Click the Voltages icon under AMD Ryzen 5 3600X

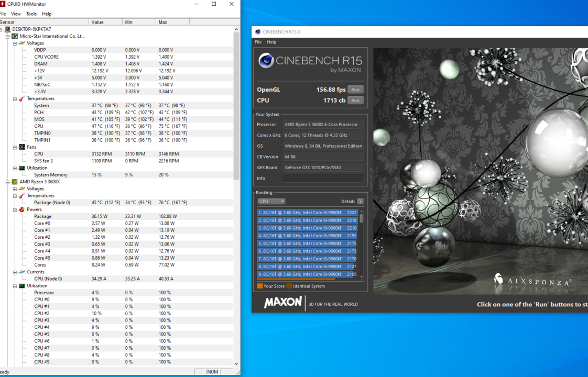pyautogui.click(x=22, y=188)
